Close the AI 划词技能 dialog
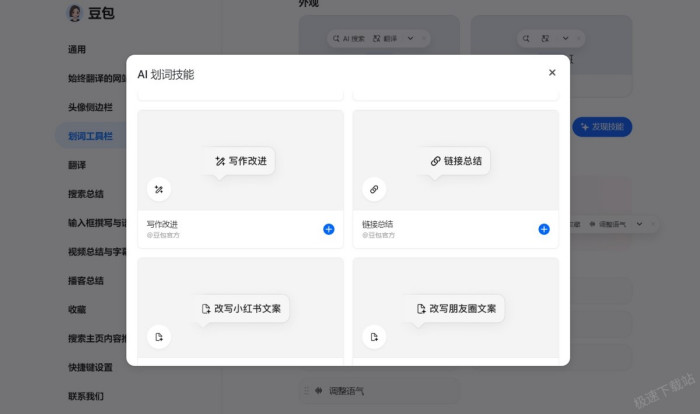The height and width of the screenshot is (414, 700). tap(552, 72)
